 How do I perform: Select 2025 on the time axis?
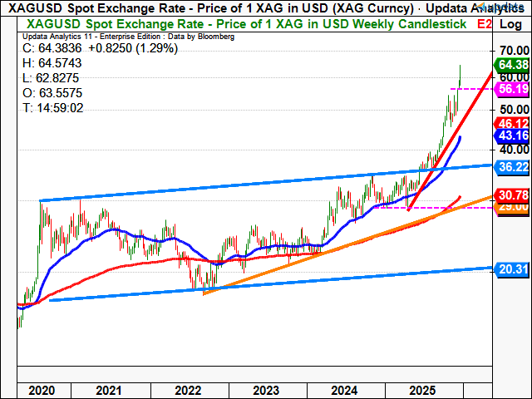422,390
